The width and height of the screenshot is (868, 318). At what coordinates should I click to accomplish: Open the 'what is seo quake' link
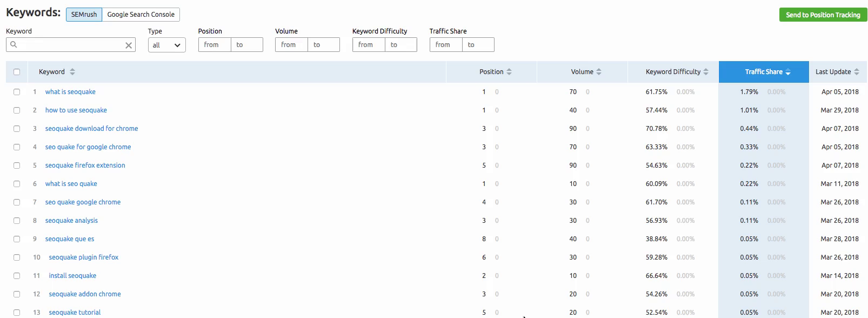(x=71, y=184)
